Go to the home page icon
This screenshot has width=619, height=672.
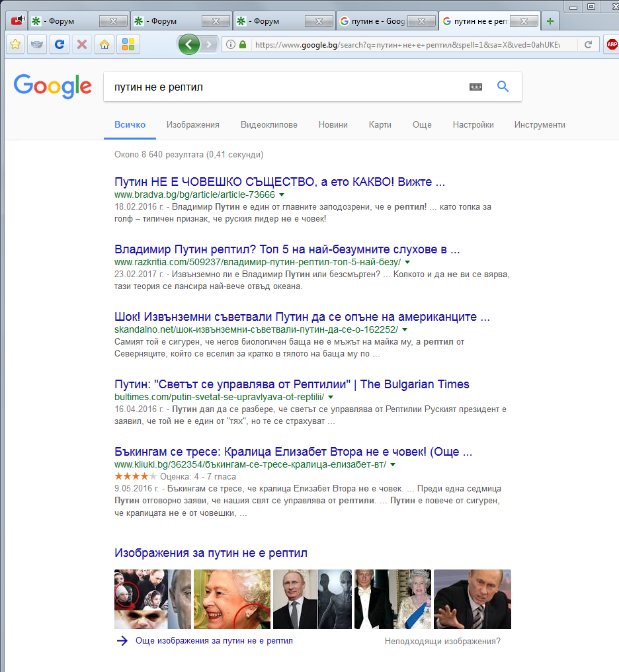pos(104,44)
